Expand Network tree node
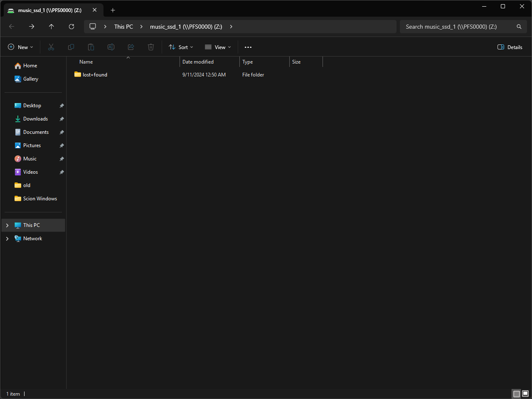Screen dimensions: 532x399 pos(7,239)
